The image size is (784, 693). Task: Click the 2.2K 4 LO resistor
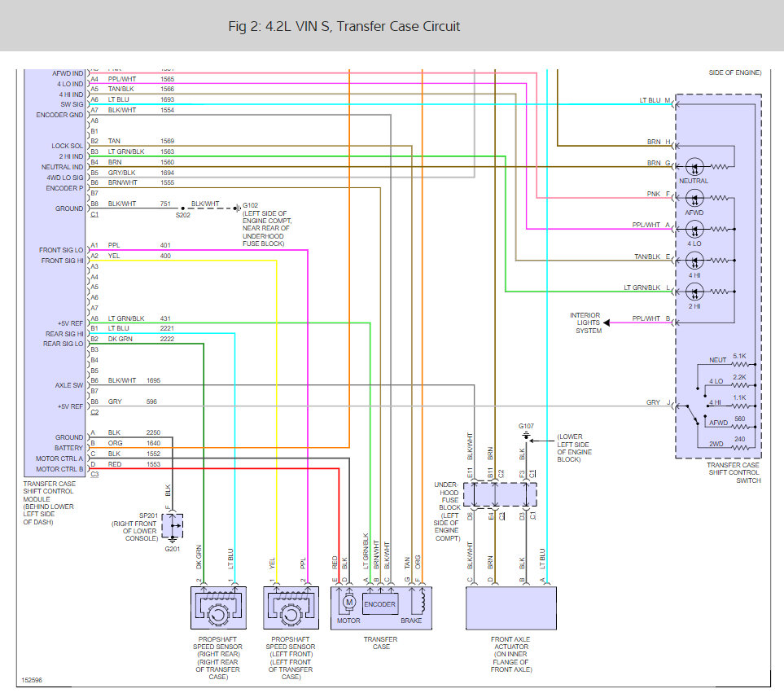tap(742, 385)
